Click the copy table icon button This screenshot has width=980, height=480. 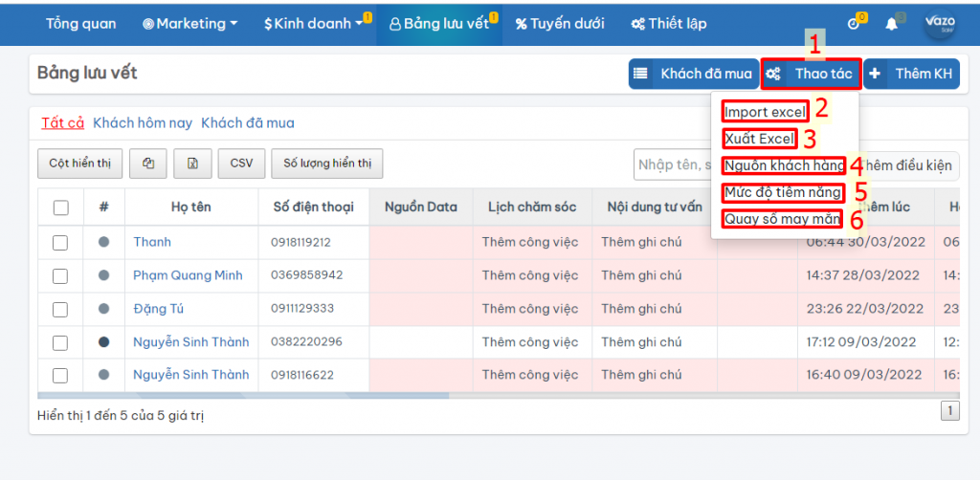coord(148,164)
